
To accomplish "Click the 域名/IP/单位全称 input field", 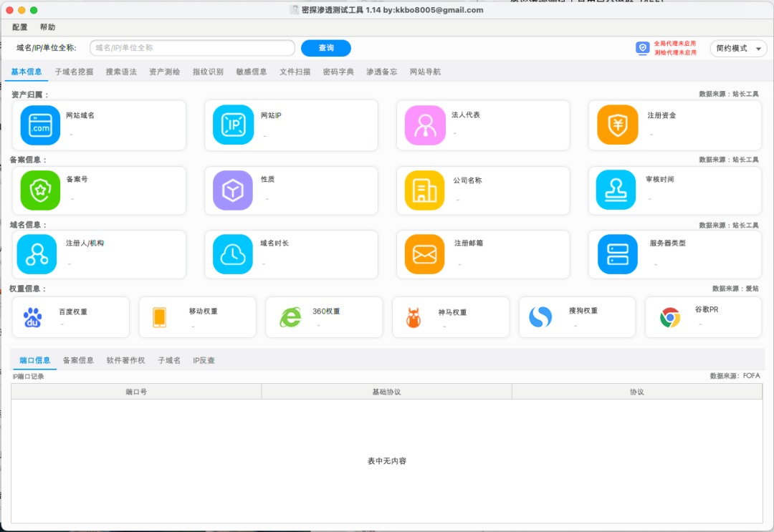I will tap(193, 48).
